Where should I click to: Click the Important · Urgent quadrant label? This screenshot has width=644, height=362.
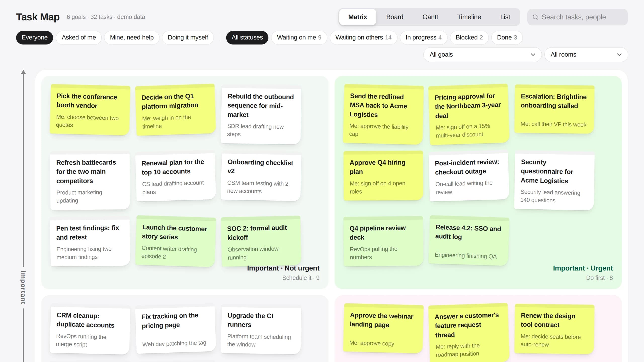(x=583, y=268)
